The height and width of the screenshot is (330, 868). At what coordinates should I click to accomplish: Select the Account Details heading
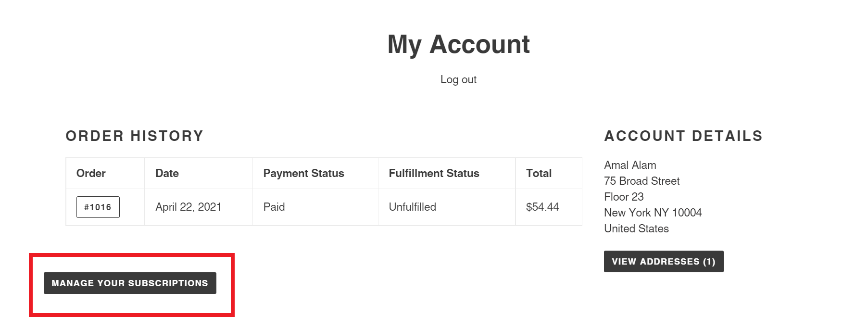pos(683,136)
